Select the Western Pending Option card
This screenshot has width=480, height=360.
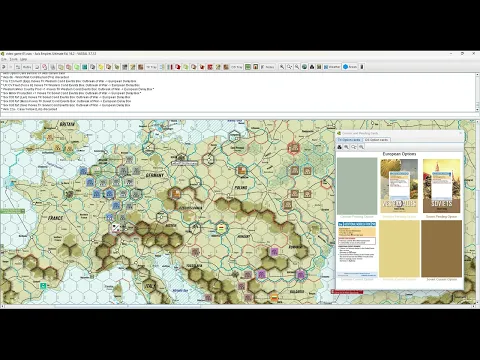399,186
